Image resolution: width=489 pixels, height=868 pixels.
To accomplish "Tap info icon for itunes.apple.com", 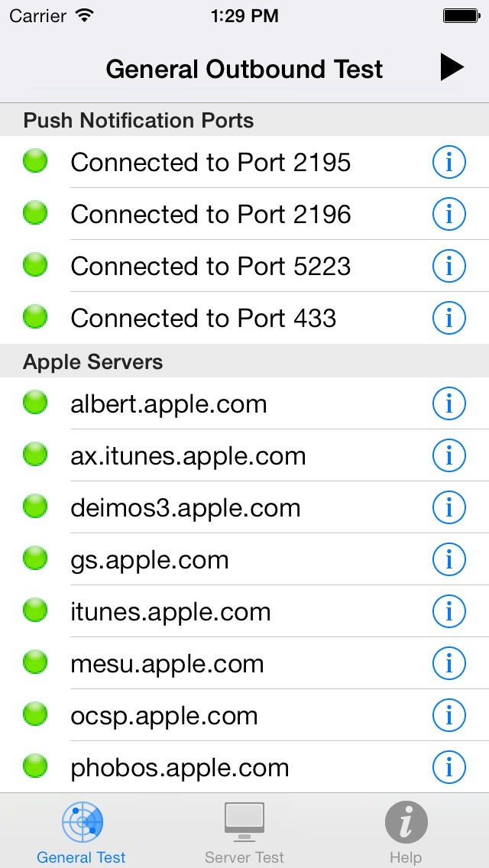I will pos(449,611).
